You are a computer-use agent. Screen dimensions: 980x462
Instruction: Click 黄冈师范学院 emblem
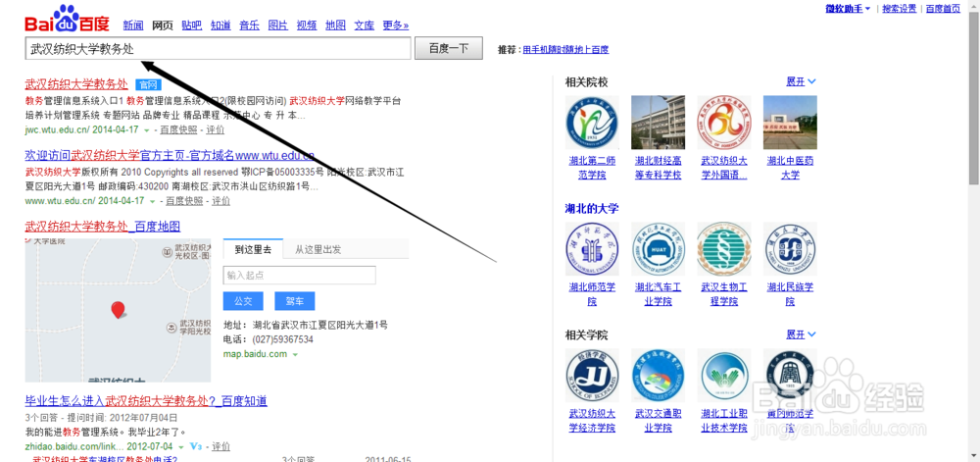coord(790,376)
